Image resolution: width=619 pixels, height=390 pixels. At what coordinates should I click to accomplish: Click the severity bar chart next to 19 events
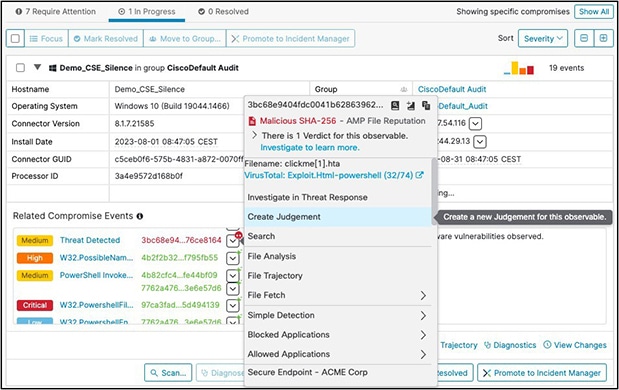[519, 68]
